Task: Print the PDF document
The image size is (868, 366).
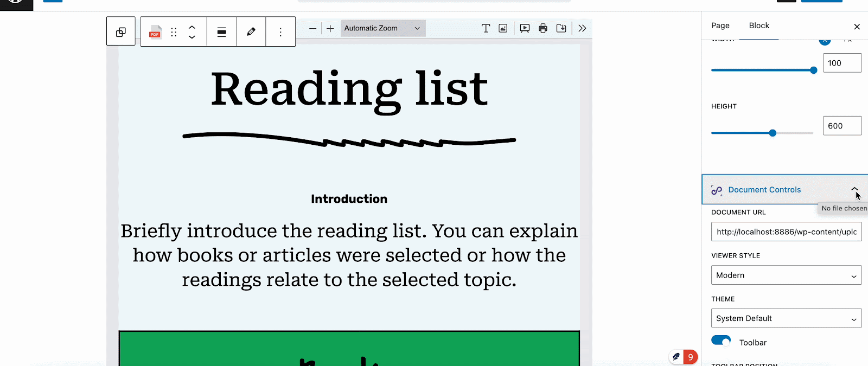Action: pos(543,28)
